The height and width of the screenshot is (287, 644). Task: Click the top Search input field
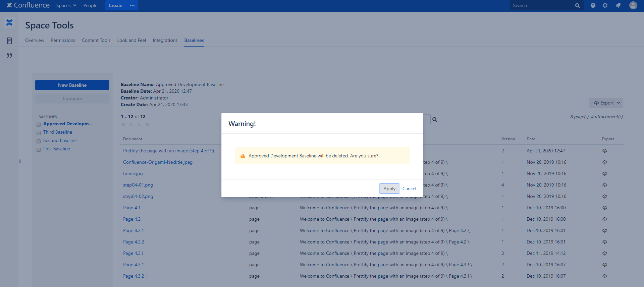point(542,5)
